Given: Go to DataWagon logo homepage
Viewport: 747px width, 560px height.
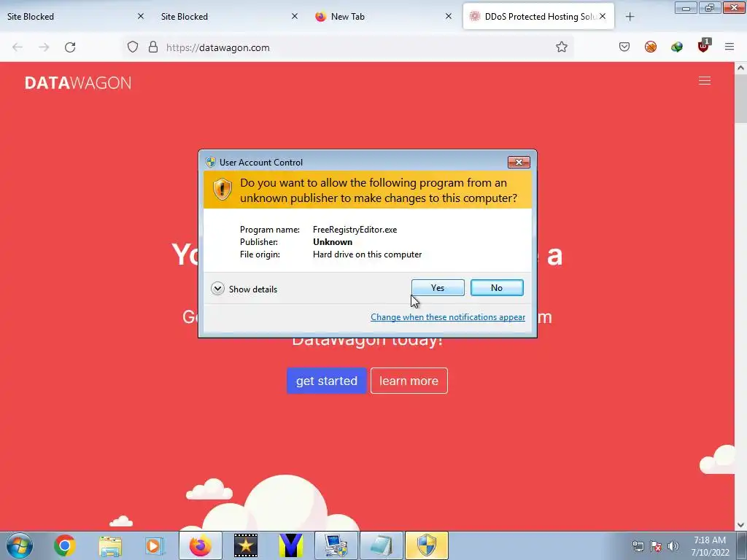Looking at the screenshot, I should click(x=78, y=83).
